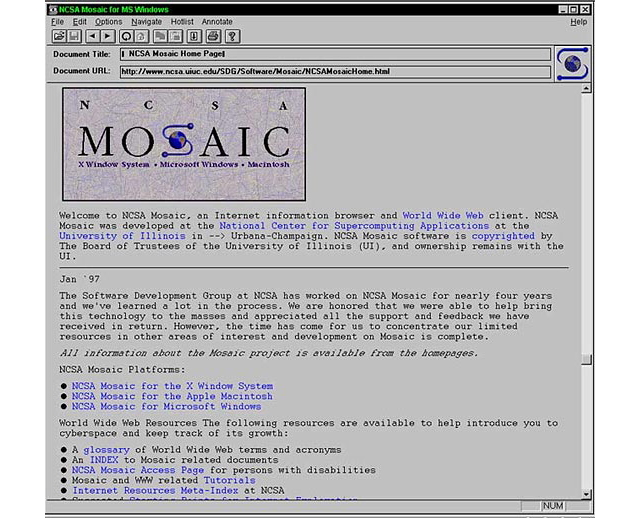Open the File menu
This screenshot has height=518, width=640.
tap(57, 22)
